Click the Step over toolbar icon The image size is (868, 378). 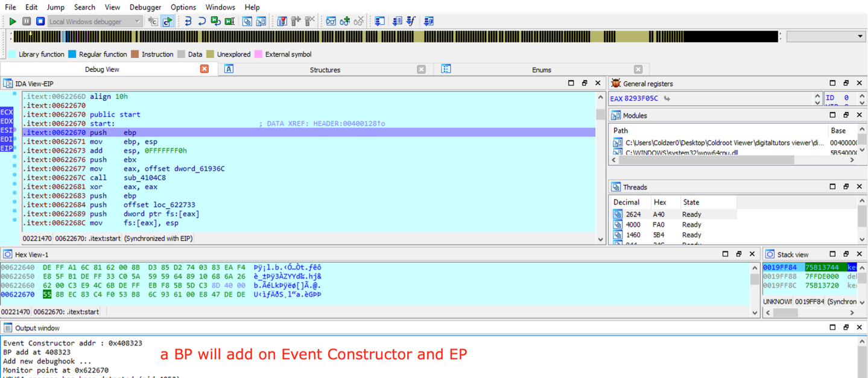201,22
